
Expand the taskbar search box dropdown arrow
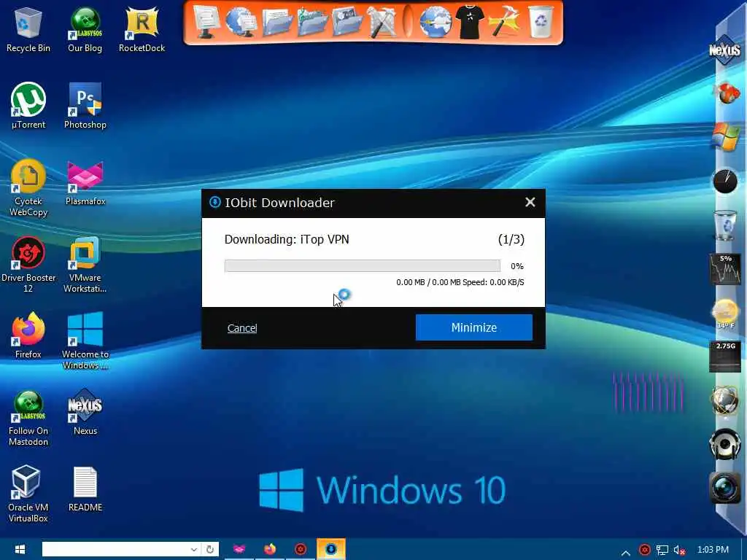click(x=194, y=550)
